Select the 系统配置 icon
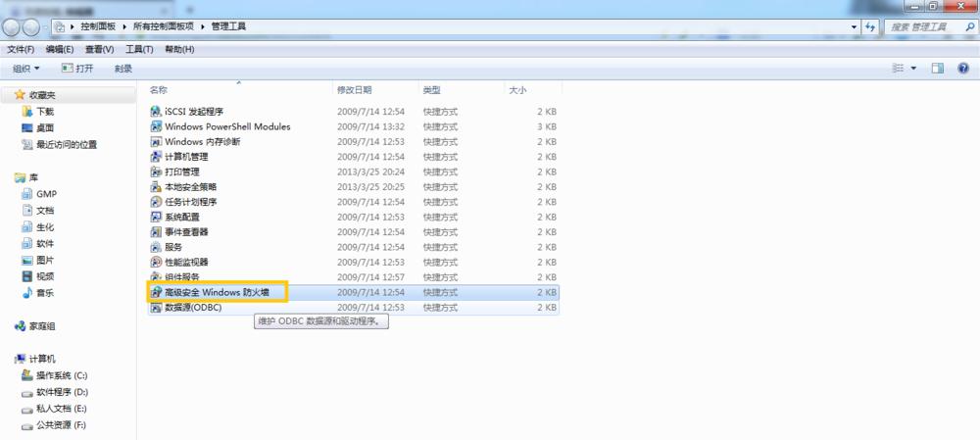 point(156,217)
